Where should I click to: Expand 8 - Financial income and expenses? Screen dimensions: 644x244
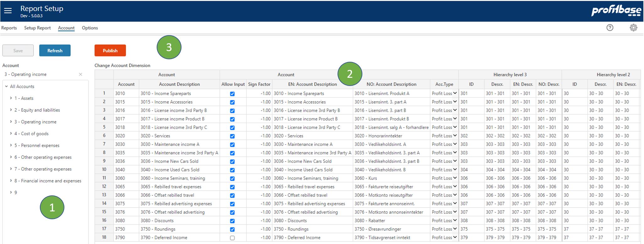pos(11,181)
